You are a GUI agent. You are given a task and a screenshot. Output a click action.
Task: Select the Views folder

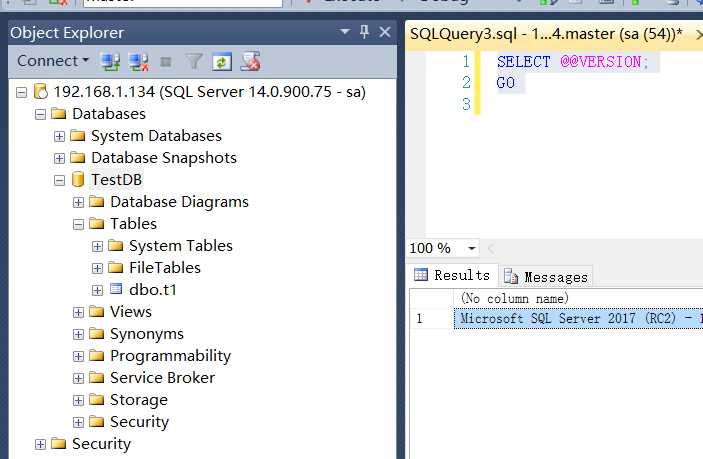pyautogui.click(x=131, y=312)
